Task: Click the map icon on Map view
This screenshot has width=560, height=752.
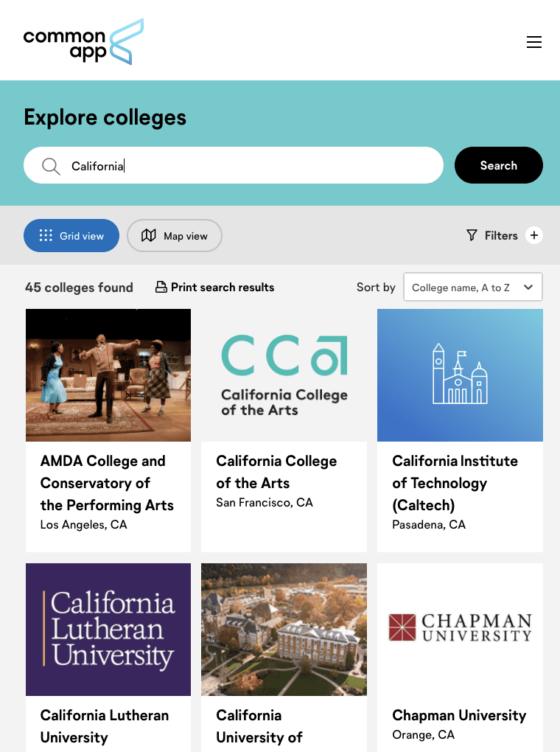Action: coord(150,235)
